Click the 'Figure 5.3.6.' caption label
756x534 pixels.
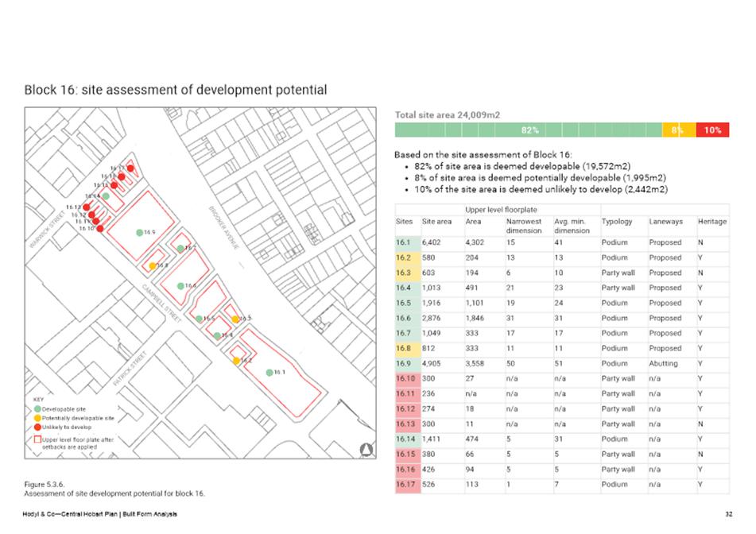tap(45, 485)
